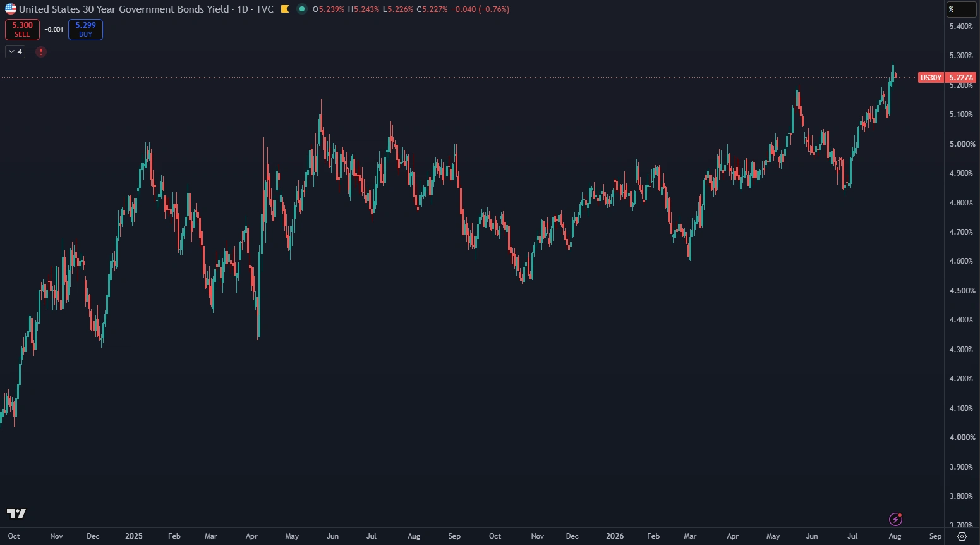The width and height of the screenshot is (980, 545).
Task: Click the % unit box above the price axis
Action: (x=961, y=9)
